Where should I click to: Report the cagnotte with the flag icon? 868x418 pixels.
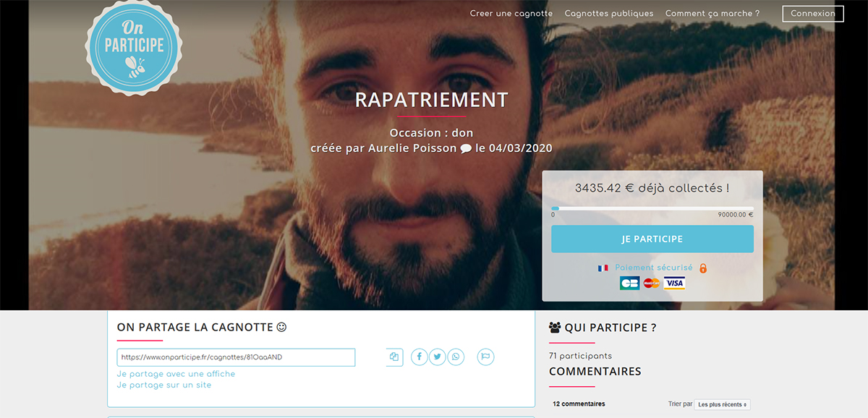click(x=485, y=357)
